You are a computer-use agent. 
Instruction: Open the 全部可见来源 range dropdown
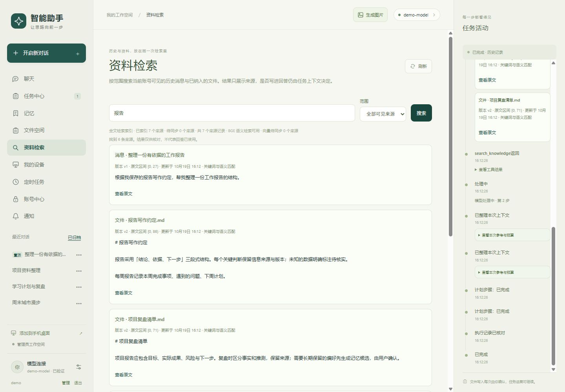[x=383, y=114]
